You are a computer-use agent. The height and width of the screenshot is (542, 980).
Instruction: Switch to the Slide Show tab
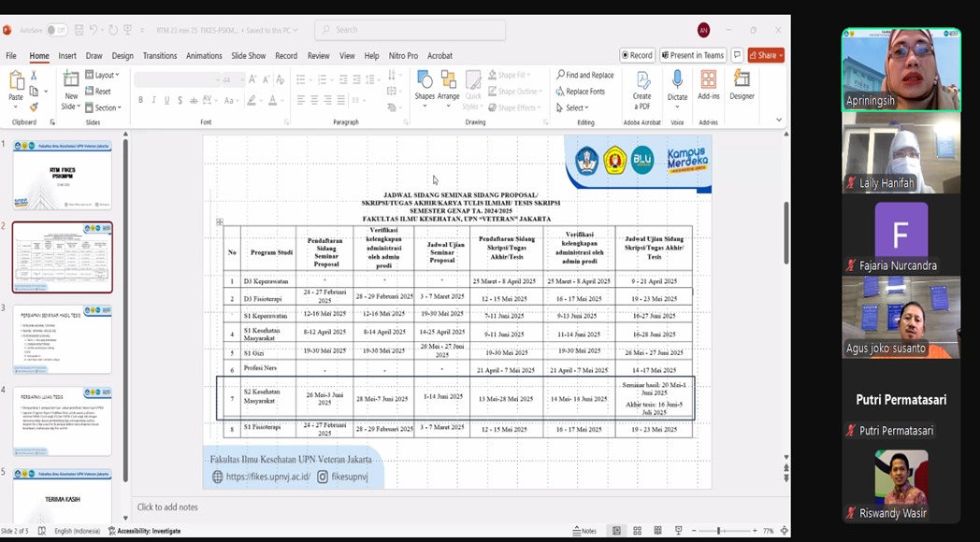point(248,56)
